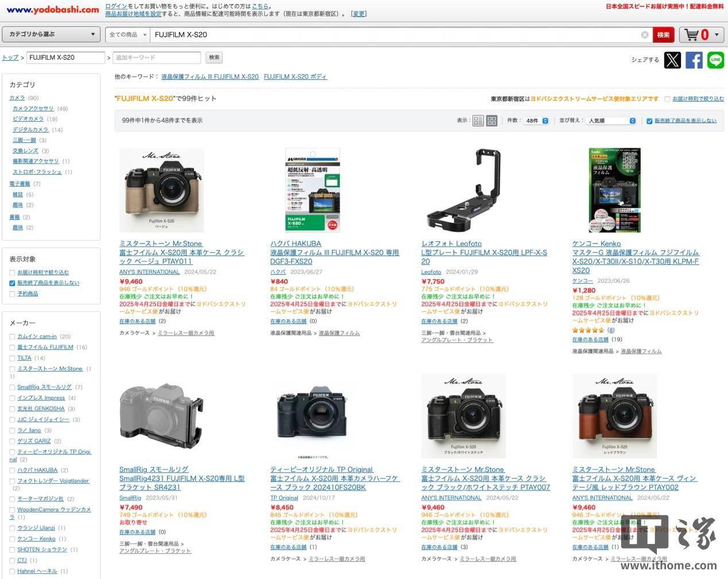
Task: Open the shopping cart icon
Action: [691, 34]
